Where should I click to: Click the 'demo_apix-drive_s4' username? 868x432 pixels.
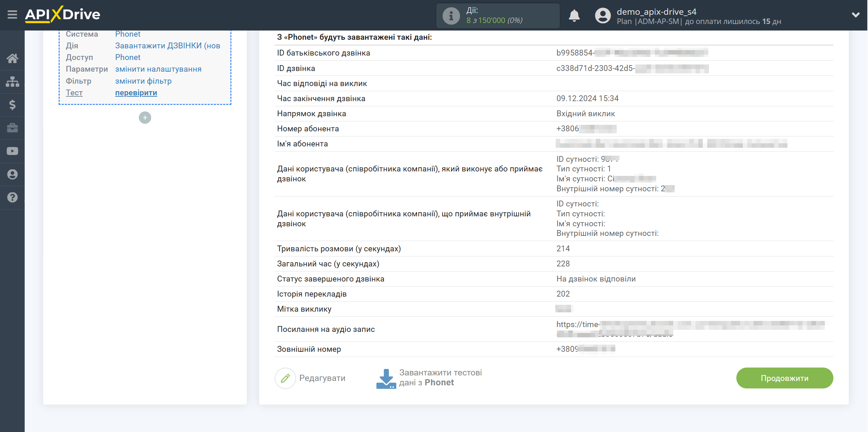click(656, 12)
